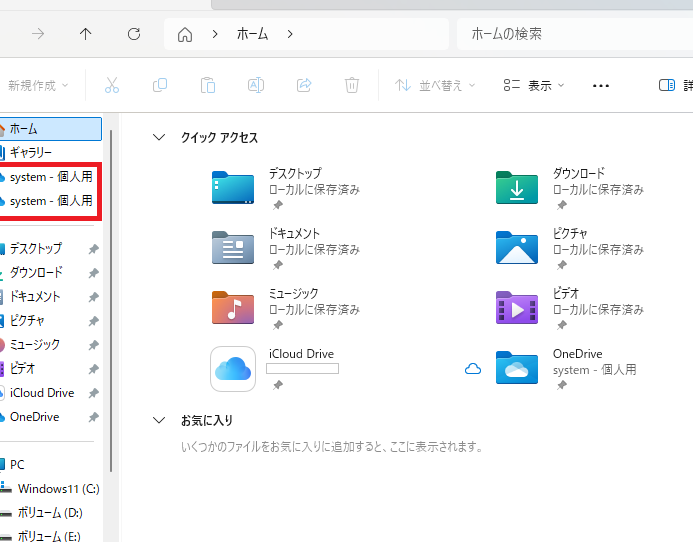
Task: Refresh the current folder view
Action: (134, 34)
